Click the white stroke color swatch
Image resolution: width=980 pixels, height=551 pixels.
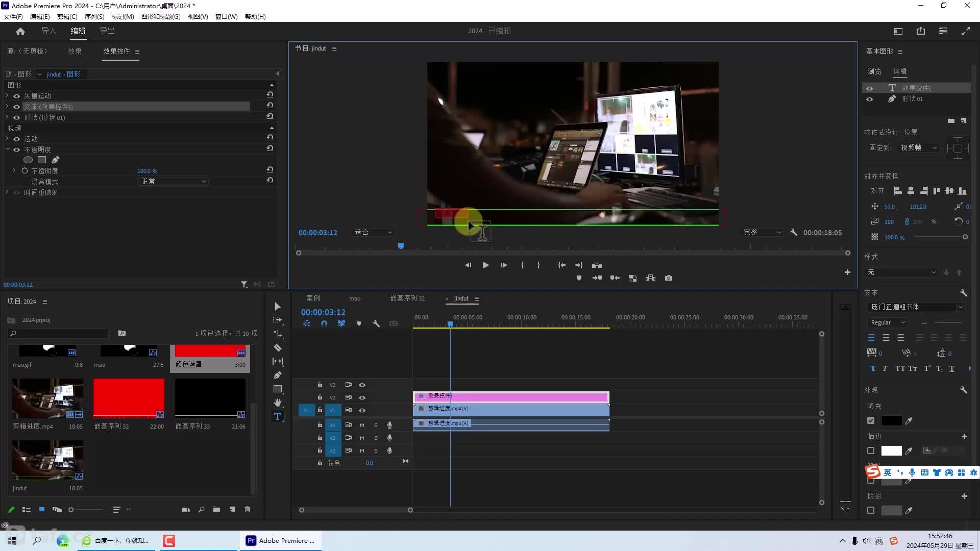tap(891, 450)
